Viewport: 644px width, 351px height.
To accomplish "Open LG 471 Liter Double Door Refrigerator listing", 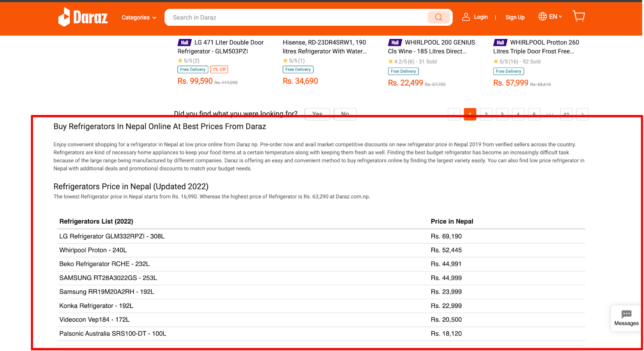I will click(x=221, y=47).
